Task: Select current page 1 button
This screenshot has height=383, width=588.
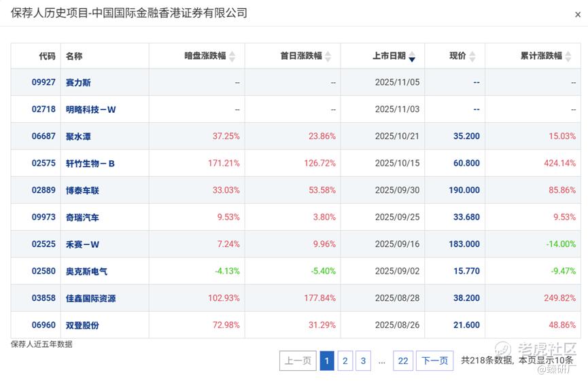Action: pos(326,361)
